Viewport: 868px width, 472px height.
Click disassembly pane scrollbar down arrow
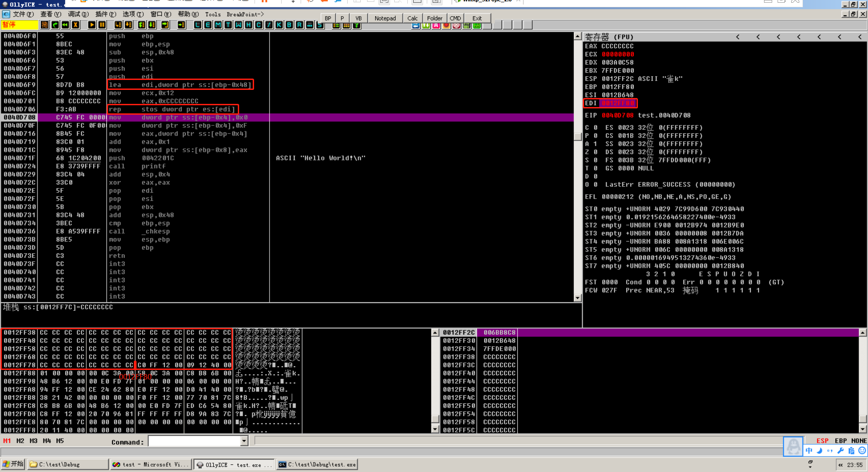[x=577, y=298]
